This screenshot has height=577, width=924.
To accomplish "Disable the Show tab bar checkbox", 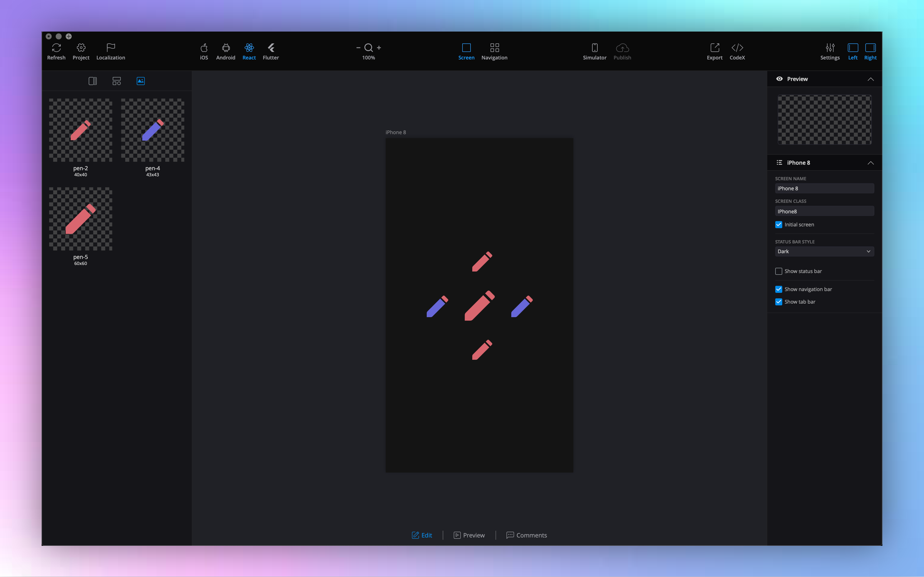I will [x=778, y=302].
